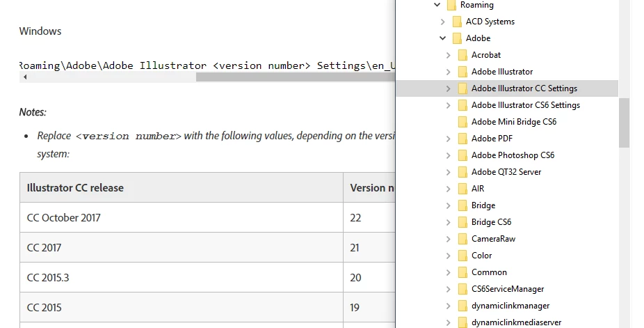Viewport: 644px width, 328px height.
Task: Expand the Adobe QT32 Server chevron
Action: click(449, 172)
